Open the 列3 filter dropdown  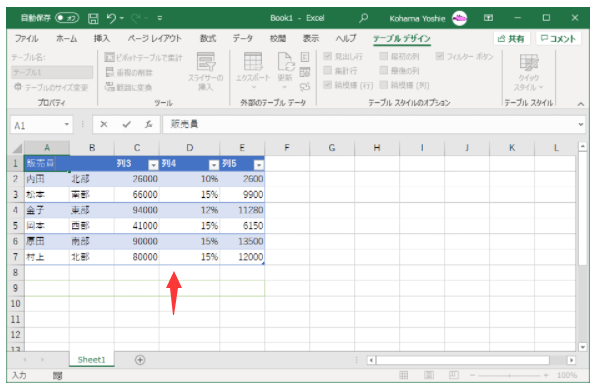pos(153,165)
